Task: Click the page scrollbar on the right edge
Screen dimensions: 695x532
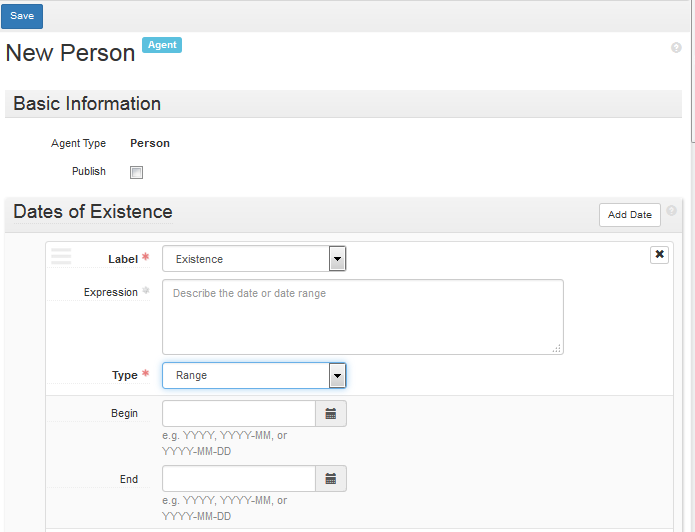Action: [693, 71]
